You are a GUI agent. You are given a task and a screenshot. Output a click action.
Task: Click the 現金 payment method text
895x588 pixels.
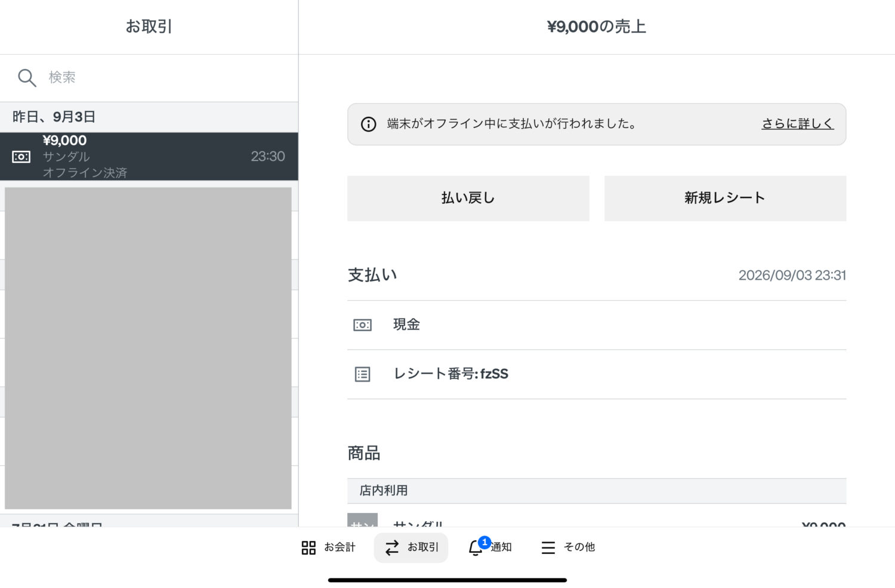(406, 324)
